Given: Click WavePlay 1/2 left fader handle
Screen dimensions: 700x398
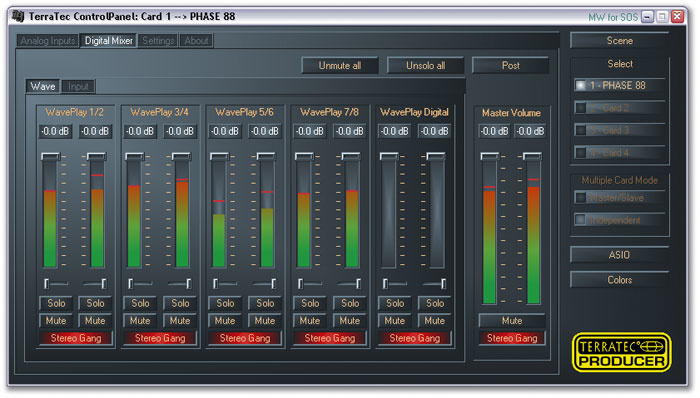Looking at the screenshot, I should point(50,156).
